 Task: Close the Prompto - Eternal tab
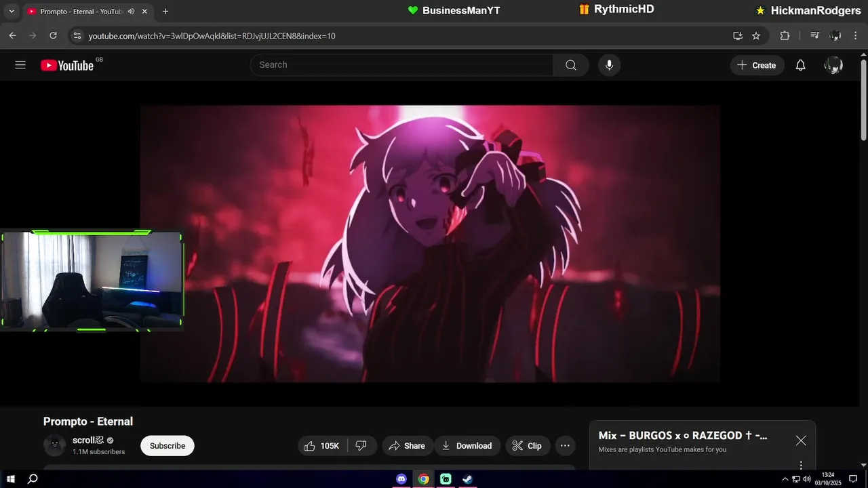tap(144, 12)
